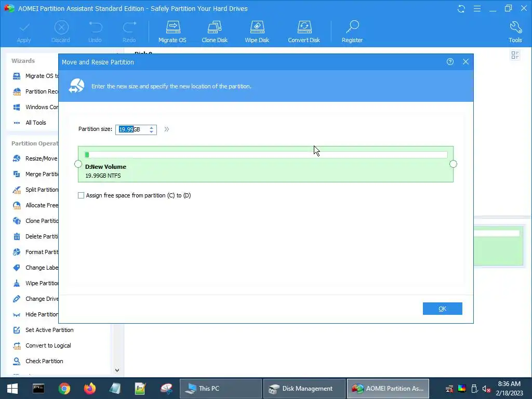Select Convert to Logical operation
The height and width of the screenshot is (399, 532).
[x=42, y=345]
